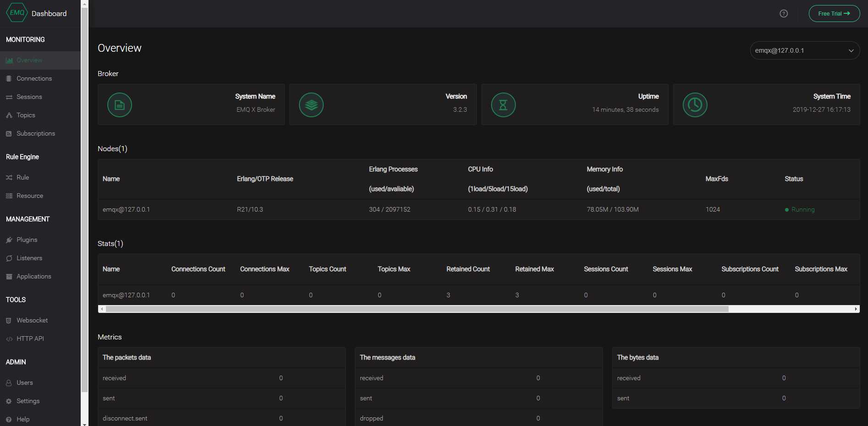Viewport: 868px width, 426px height.
Task: Open Help in the sidebar
Action: [x=40, y=420]
